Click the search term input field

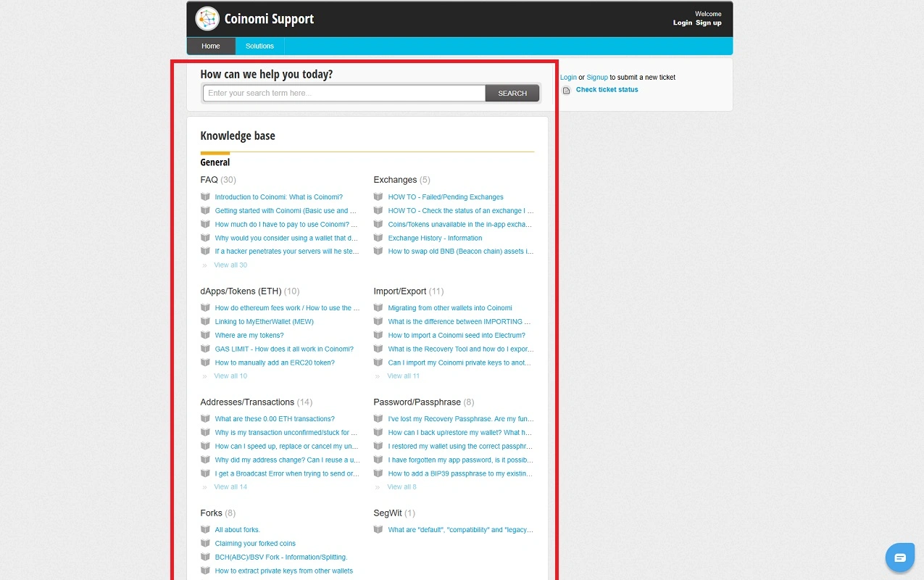coord(344,94)
